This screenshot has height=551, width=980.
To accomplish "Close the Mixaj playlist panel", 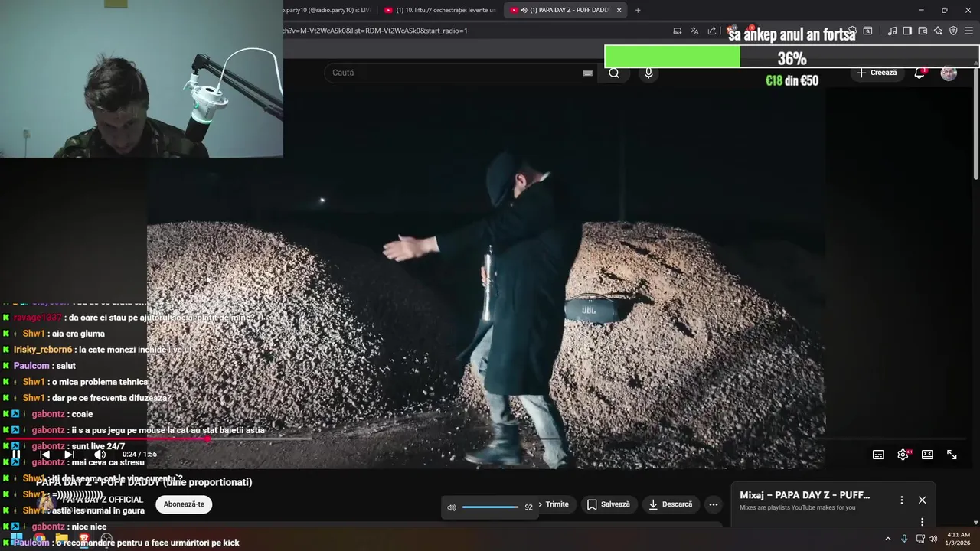I will click(922, 500).
